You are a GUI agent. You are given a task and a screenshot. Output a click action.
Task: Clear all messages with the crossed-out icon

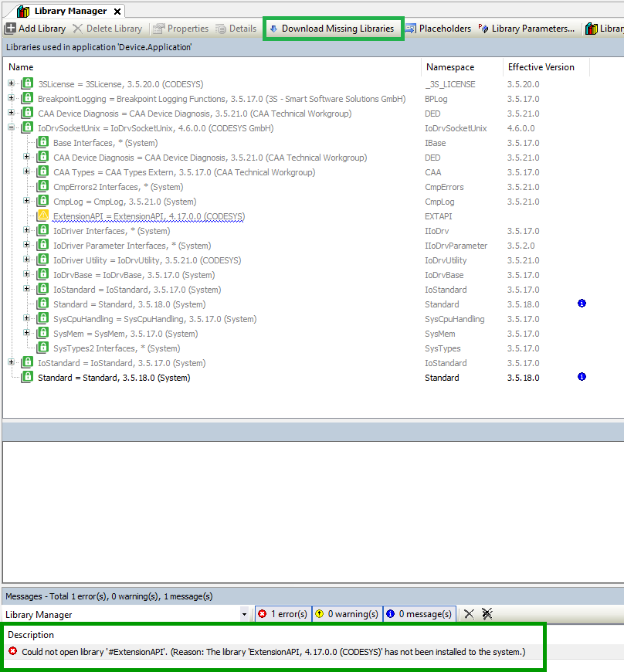tap(487, 614)
